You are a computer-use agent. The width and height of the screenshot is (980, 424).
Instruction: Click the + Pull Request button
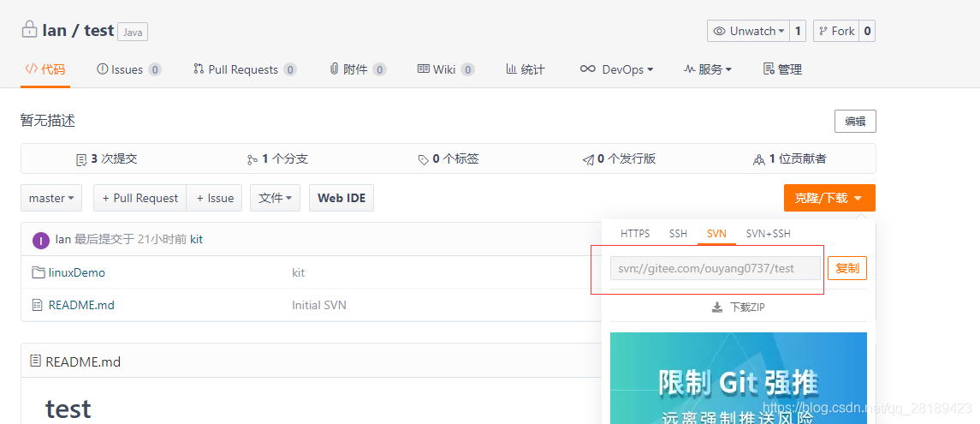point(140,198)
